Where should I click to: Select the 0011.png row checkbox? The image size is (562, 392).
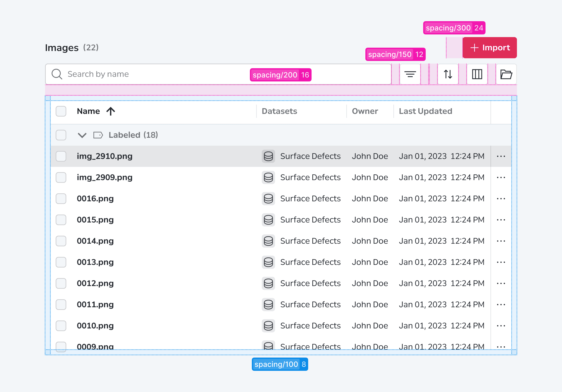click(61, 305)
